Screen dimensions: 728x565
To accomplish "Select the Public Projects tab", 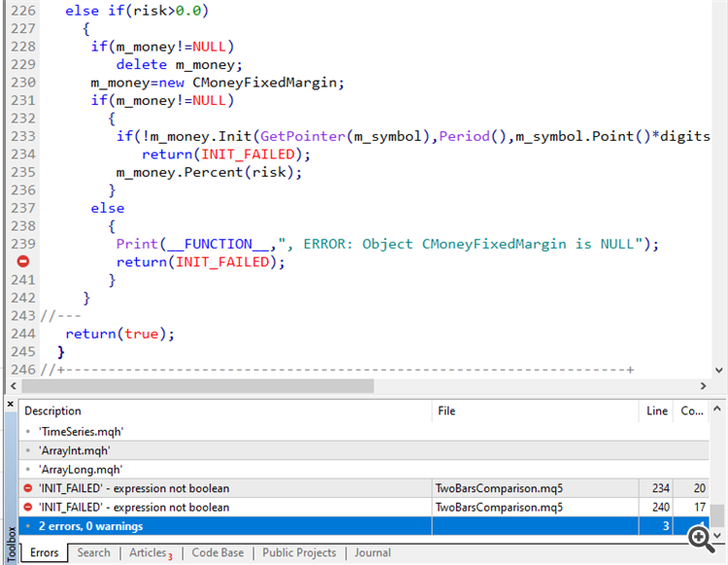I will pyautogui.click(x=299, y=552).
